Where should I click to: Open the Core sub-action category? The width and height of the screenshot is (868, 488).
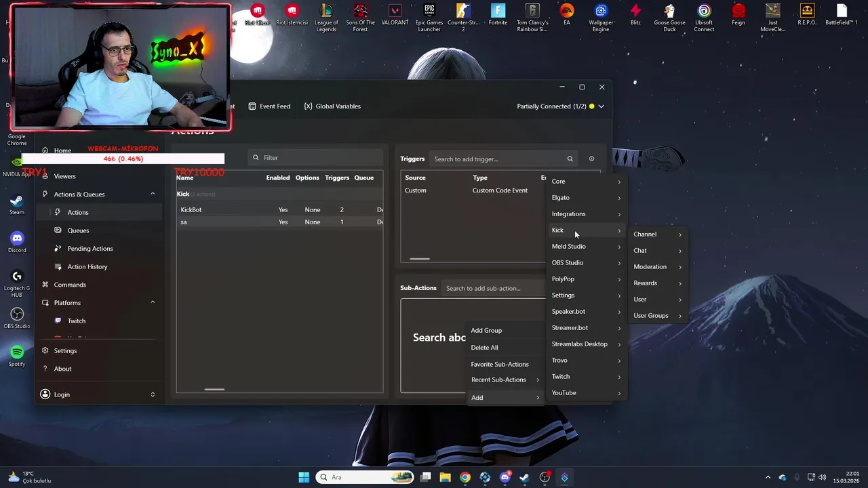pyautogui.click(x=586, y=182)
